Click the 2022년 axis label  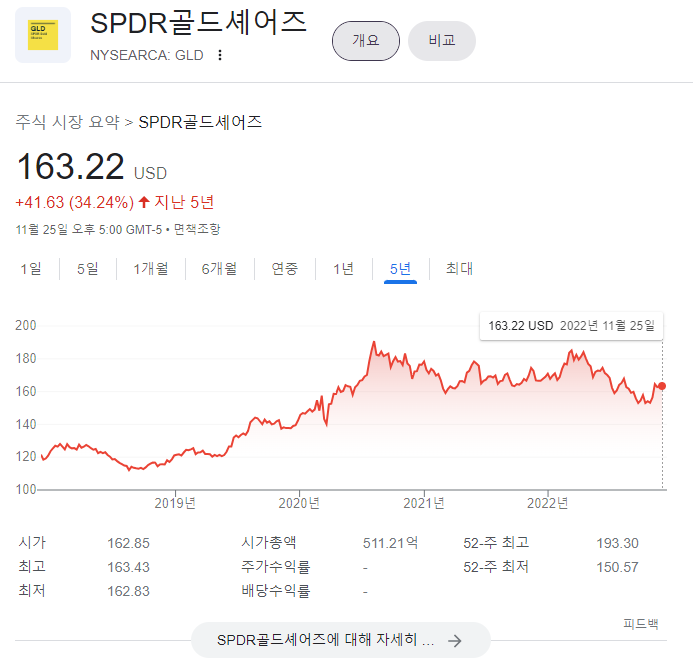pos(548,503)
